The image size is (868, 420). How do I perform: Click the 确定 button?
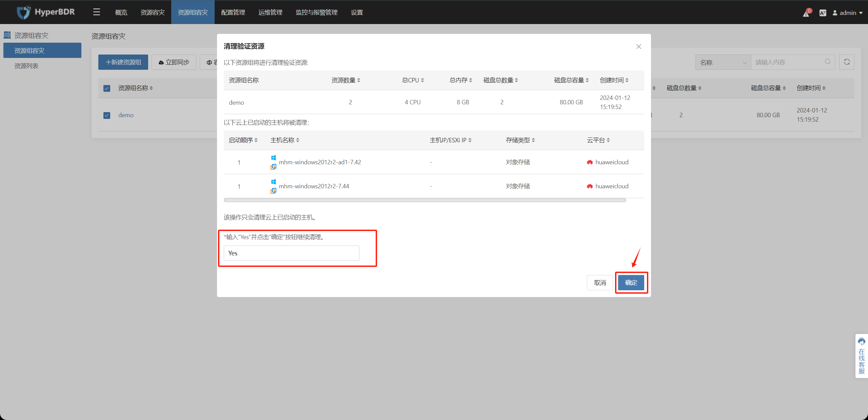tap(631, 282)
